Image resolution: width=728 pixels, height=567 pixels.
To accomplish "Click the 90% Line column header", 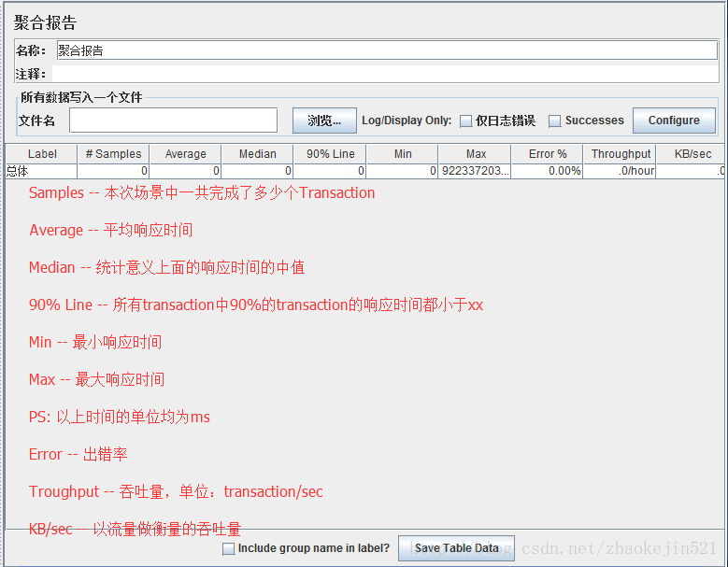I will [x=330, y=153].
